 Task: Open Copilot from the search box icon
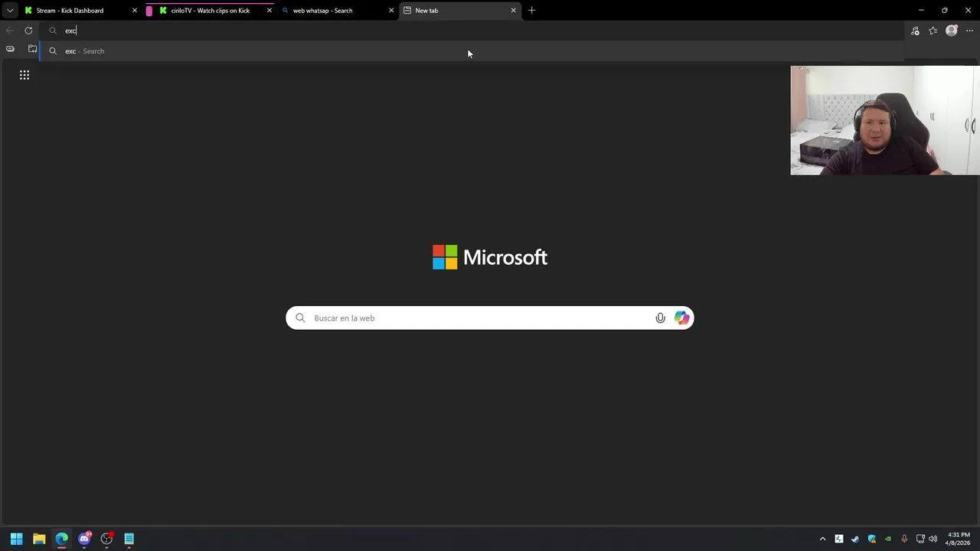[x=681, y=318]
